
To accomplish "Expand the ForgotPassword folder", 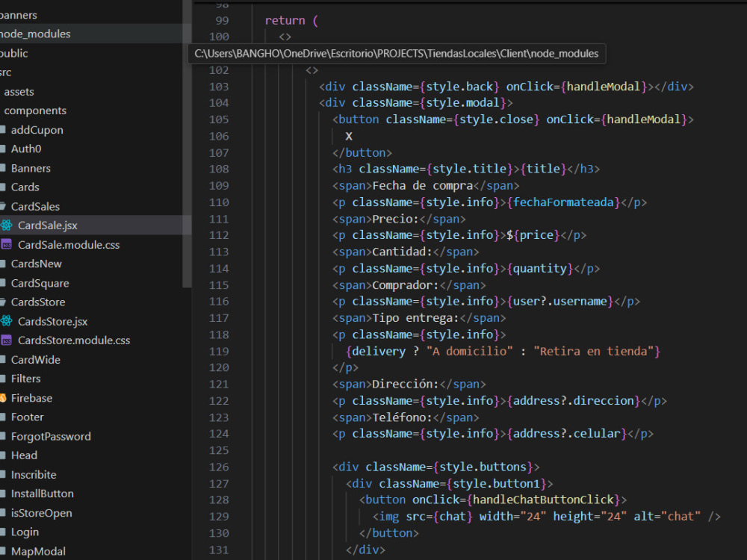I will tap(51, 436).
